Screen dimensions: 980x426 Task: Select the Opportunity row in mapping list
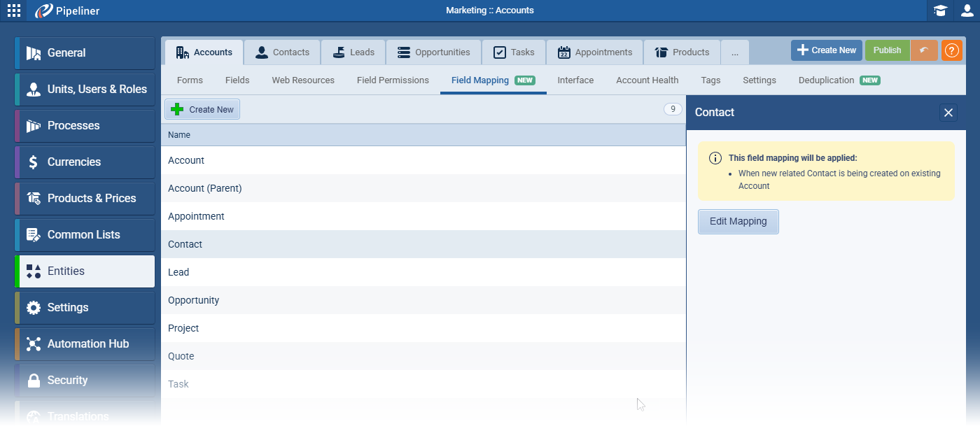point(194,300)
